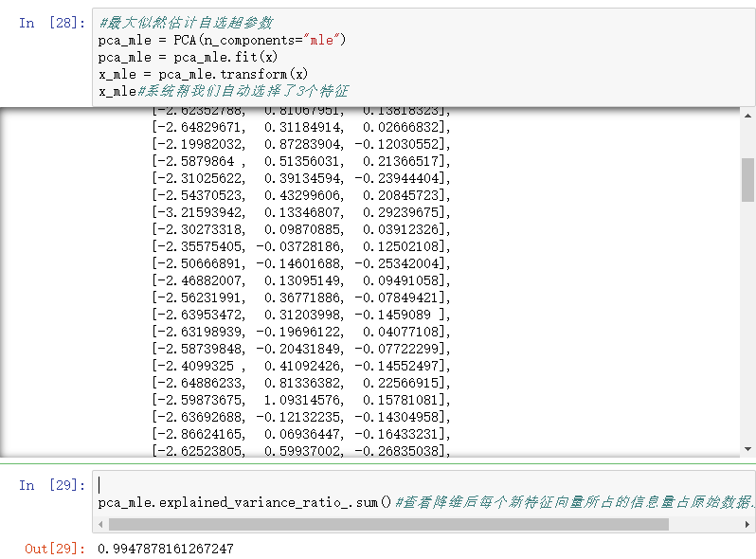The width and height of the screenshot is (756, 559).
Task: Click the output value 0.9947878161267247
Action: [x=166, y=549]
